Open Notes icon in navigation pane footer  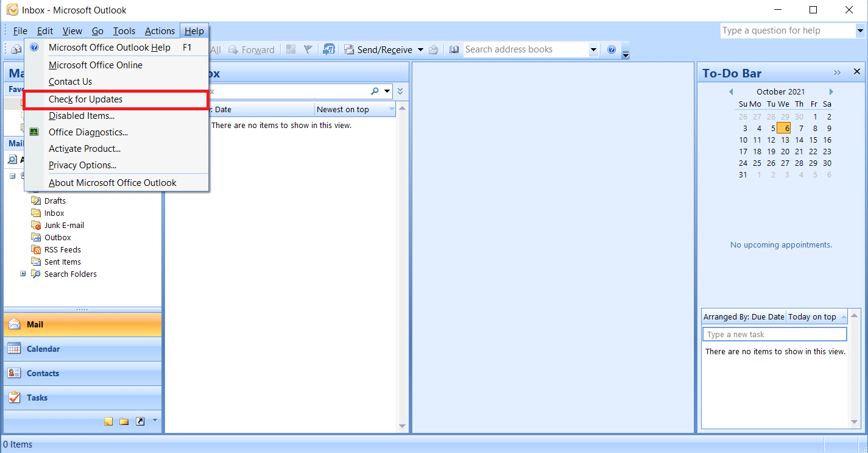(x=108, y=421)
